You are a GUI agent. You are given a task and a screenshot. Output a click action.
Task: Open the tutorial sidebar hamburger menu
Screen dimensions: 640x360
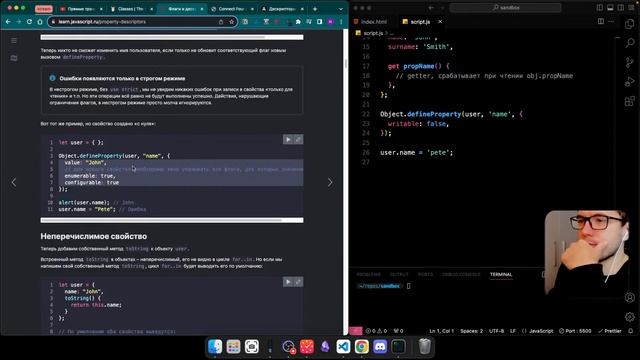14,41
